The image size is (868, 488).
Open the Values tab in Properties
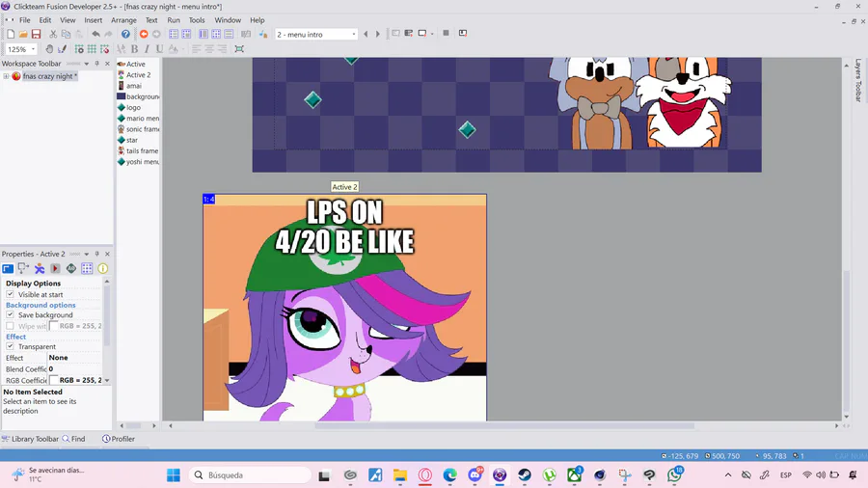pyautogui.click(x=71, y=269)
